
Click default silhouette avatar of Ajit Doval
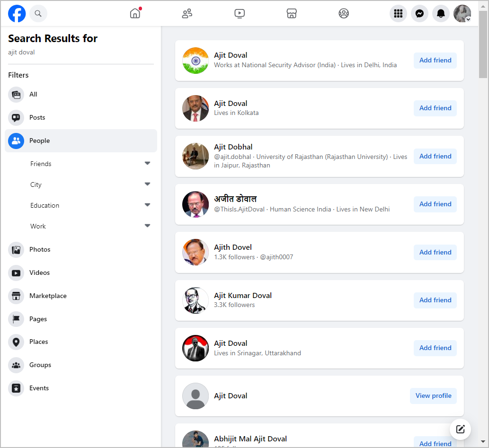[x=196, y=395]
